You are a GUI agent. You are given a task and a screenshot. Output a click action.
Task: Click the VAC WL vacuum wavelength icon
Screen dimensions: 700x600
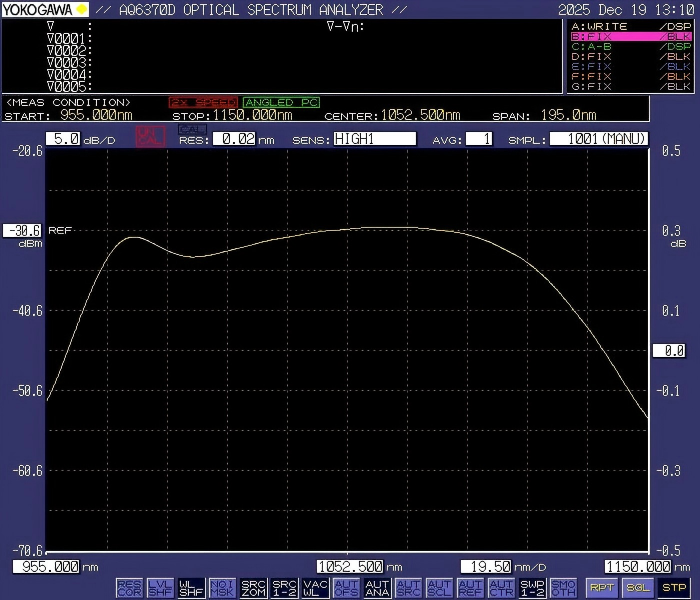316,588
